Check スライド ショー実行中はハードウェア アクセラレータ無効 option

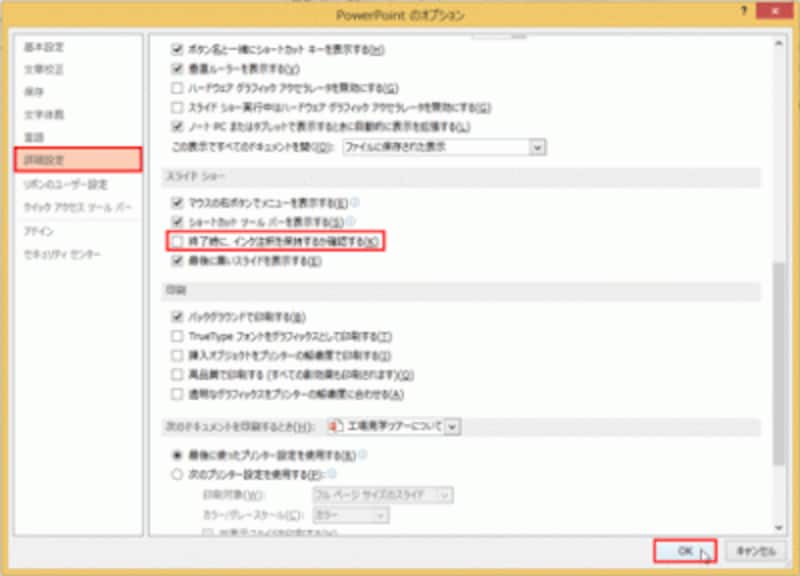[x=177, y=107]
